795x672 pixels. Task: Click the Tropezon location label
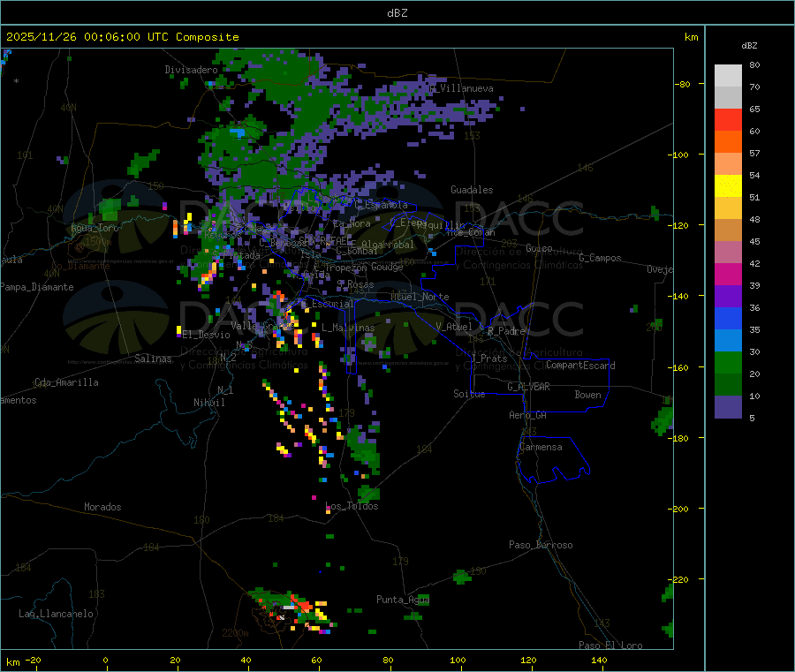(x=346, y=267)
